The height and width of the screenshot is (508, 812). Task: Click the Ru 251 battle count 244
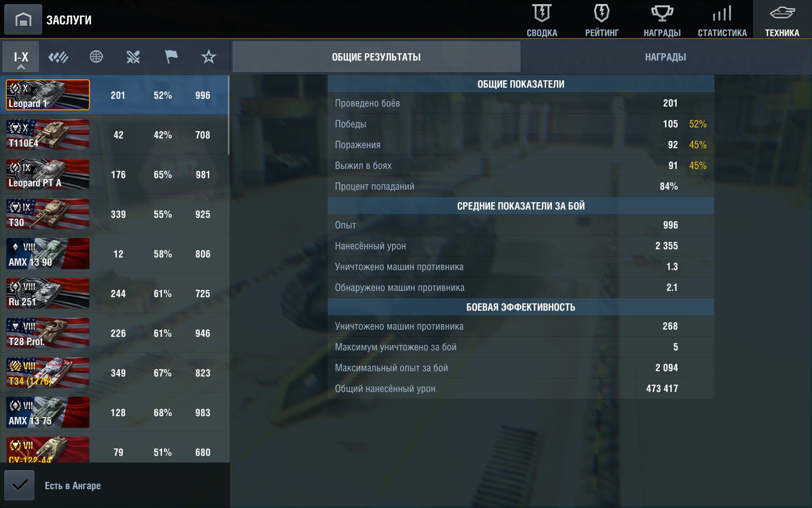[x=118, y=294]
